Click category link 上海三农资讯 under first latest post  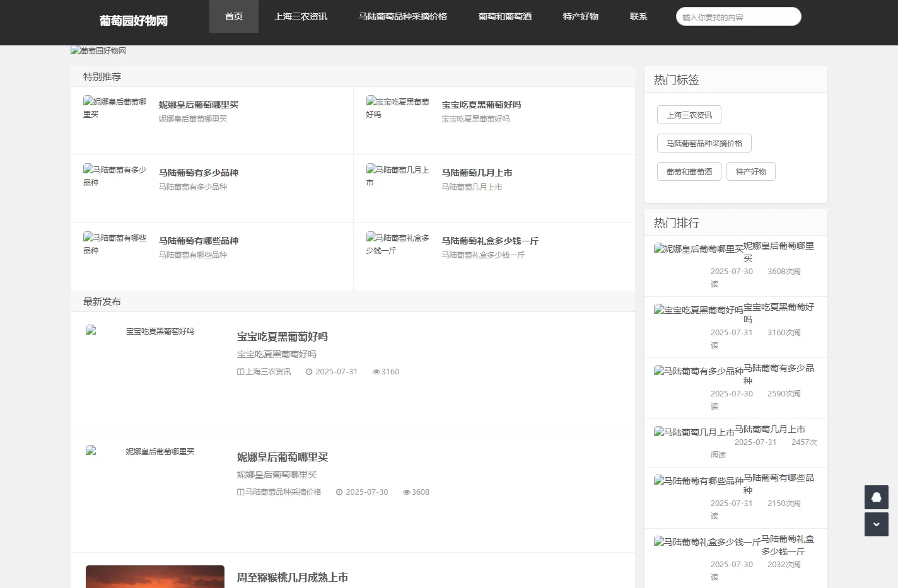click(269, 372)
